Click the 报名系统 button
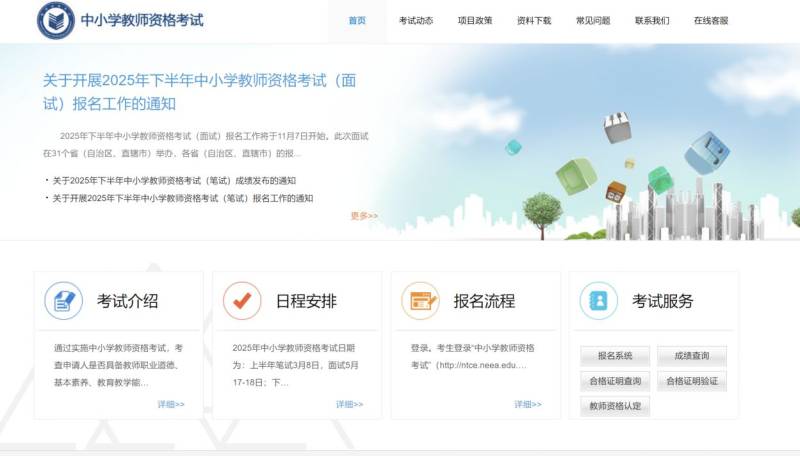 click(615, 356)
